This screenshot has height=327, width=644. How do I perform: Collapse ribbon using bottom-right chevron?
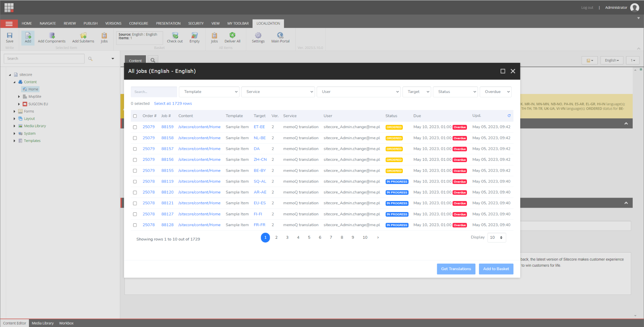638,48
